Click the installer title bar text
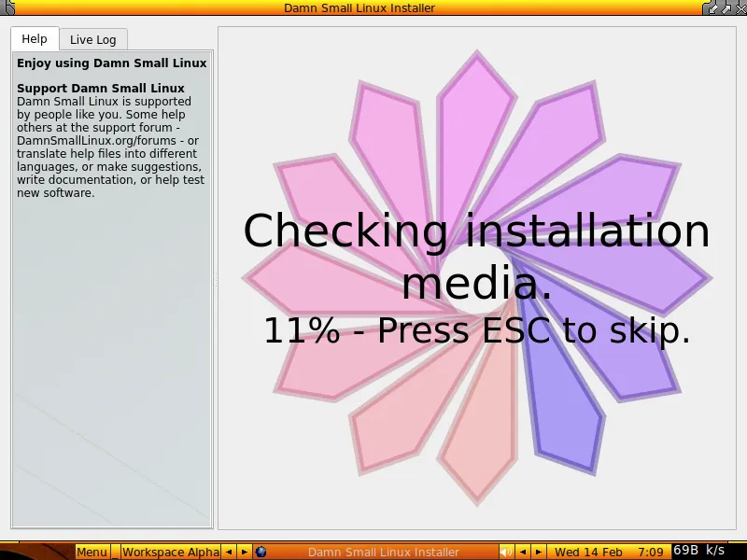Screen dimensions: 747x560 click(x=359, y=8)
